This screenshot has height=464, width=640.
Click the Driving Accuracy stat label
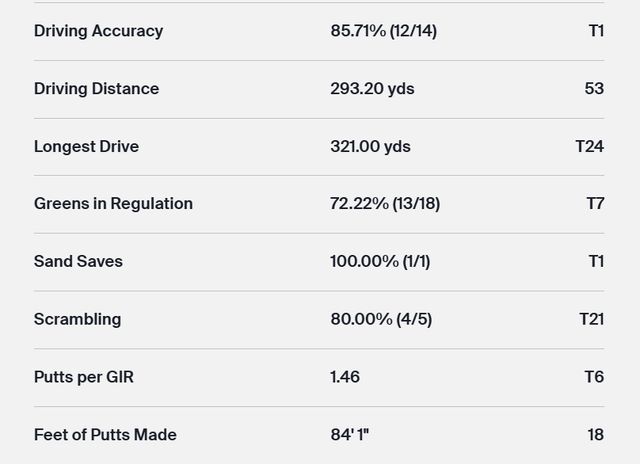(x=98, y=31)
